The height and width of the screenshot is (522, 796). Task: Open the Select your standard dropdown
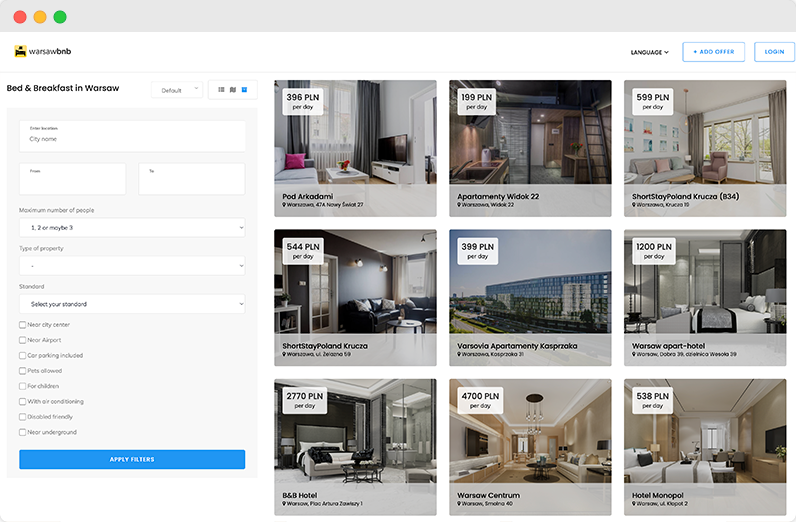tap(132, 304)
